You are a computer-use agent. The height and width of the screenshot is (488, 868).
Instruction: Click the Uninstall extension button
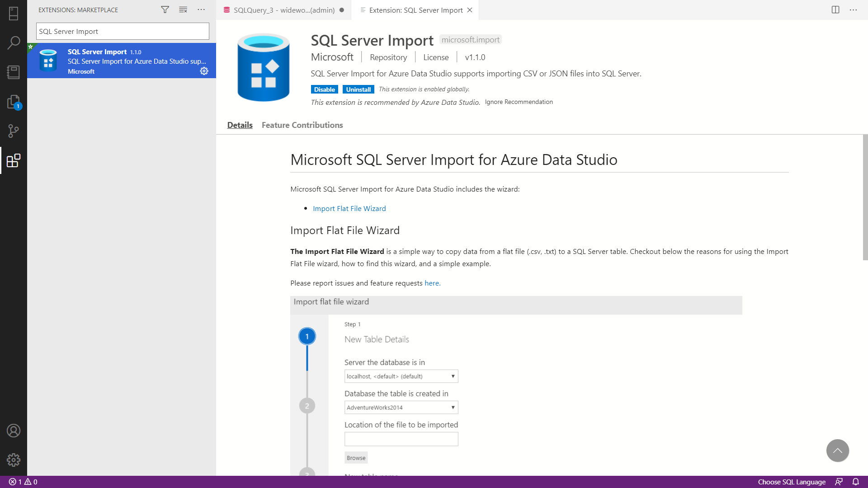[x=359, y=89]
